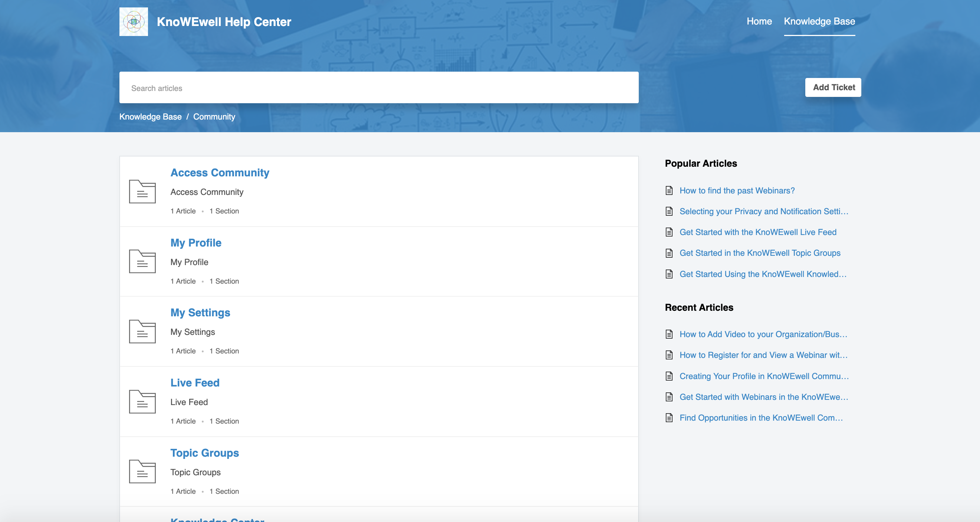Click document icon beside Creating Your Profile article

(x=669, y=376)
